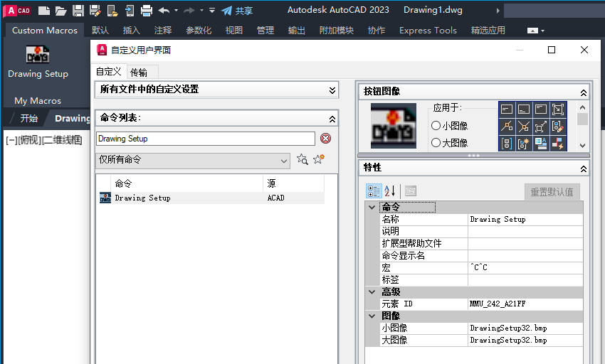Open the 注释 ribbon tab
This screenshot has height=364, width=605.
point(163,30)
